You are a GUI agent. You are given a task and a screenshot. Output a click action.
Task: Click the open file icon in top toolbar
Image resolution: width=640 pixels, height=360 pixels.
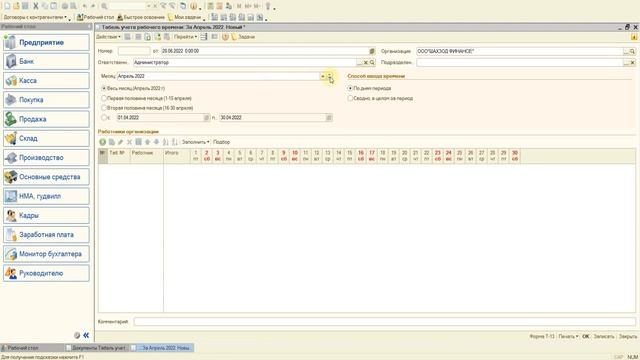click(16, 6)
